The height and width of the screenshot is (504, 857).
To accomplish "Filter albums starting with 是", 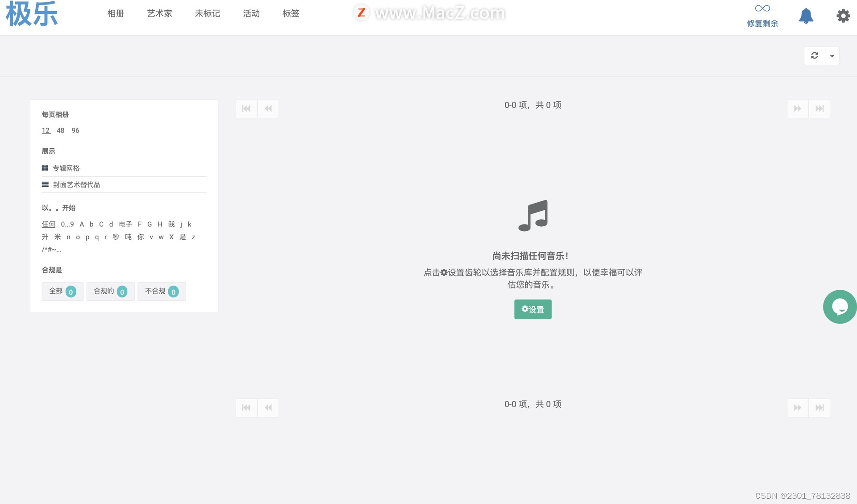I will click(x=183, y=237).
